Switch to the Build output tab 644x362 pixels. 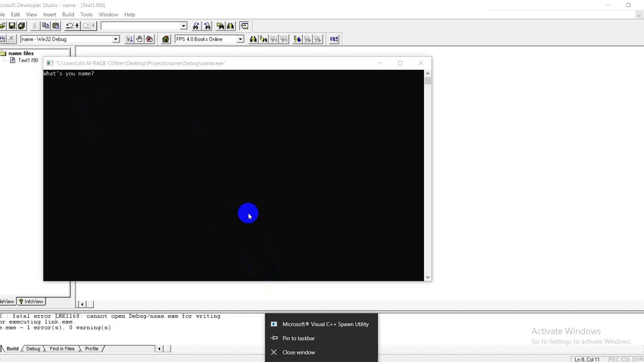point(13,348)
